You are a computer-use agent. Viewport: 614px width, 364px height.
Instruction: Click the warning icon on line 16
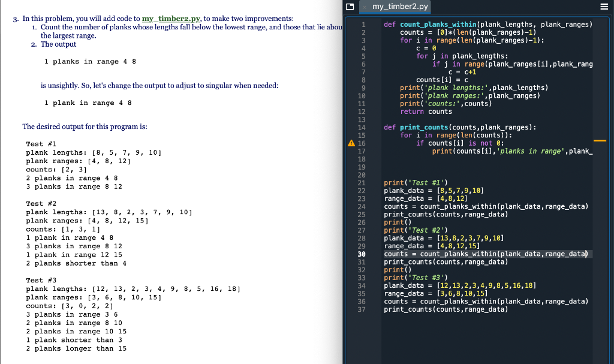[351, 143]
